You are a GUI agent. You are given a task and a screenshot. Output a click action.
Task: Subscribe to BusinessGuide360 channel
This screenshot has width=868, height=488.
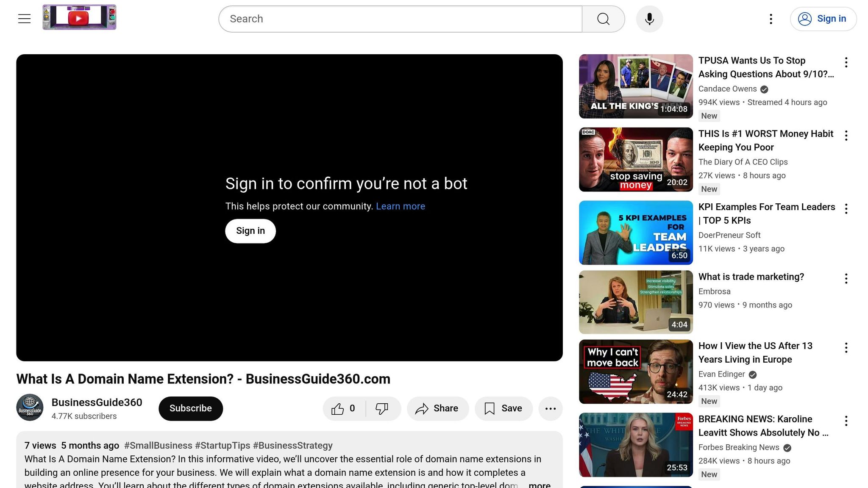click(x=191, y=409)
